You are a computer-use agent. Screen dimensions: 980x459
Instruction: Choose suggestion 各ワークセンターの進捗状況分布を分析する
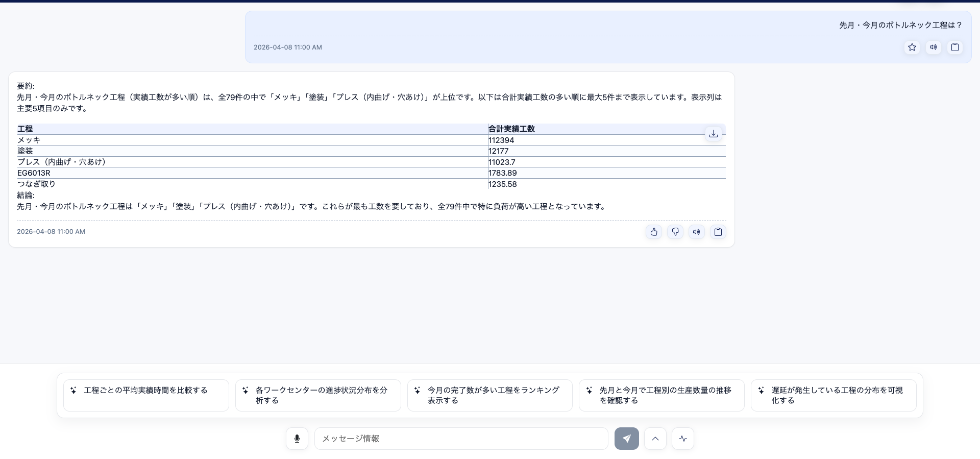click(318, 395)
